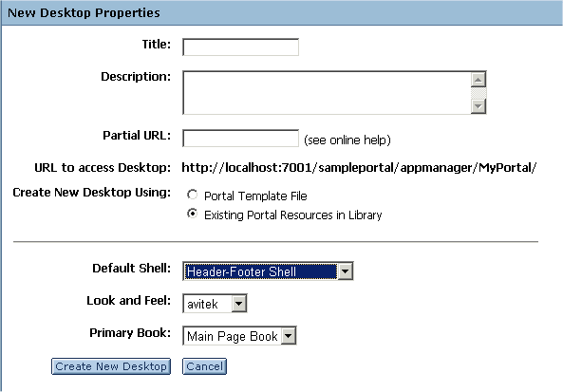
Task: Open the Primary Book dropdown arrow
Action: click(289, 336)
